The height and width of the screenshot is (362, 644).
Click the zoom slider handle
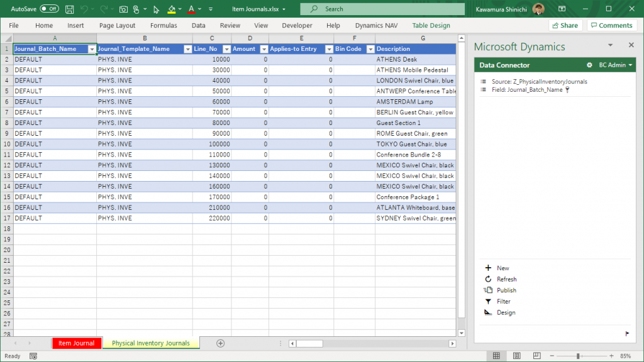coord(578,356)
